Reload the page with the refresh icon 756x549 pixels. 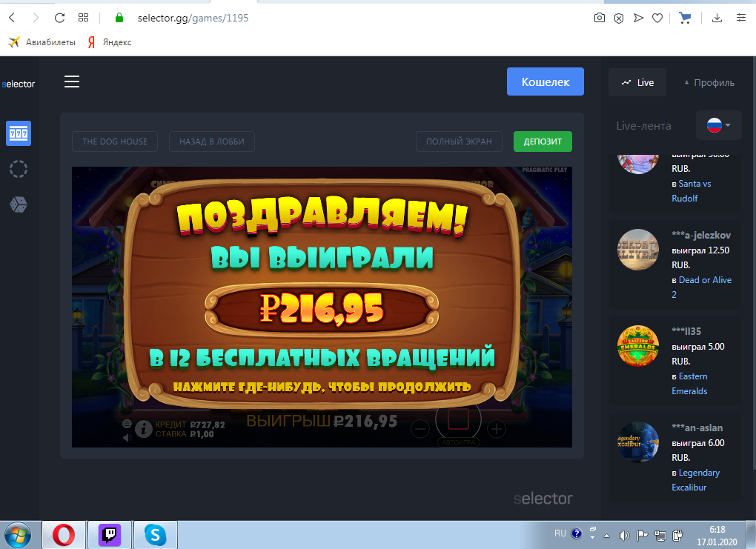point(59,18)
